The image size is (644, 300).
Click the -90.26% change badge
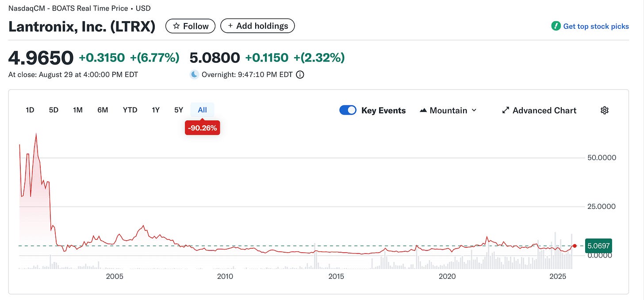[202, 128]
